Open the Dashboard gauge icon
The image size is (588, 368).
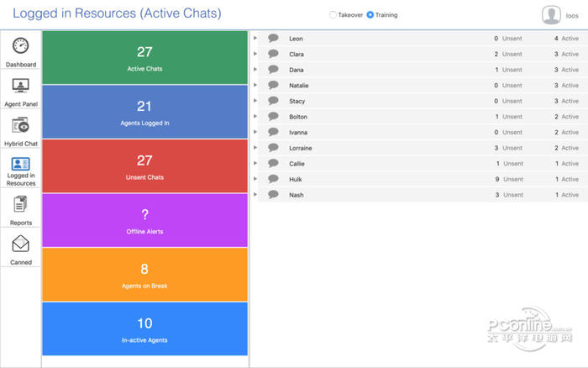(21, 46)
